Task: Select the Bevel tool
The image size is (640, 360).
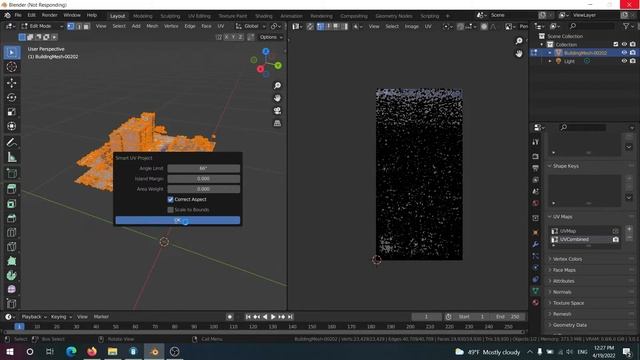Action: [11, 218]
